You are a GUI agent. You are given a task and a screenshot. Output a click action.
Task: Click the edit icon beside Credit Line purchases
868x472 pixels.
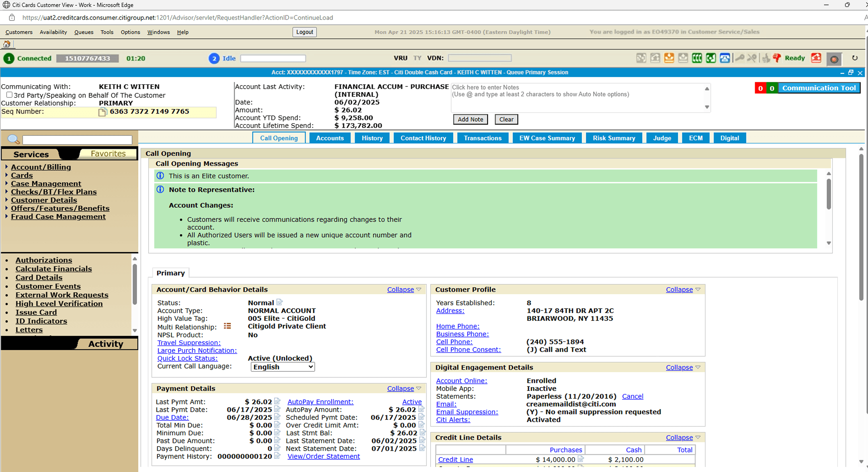pos(581,459)
